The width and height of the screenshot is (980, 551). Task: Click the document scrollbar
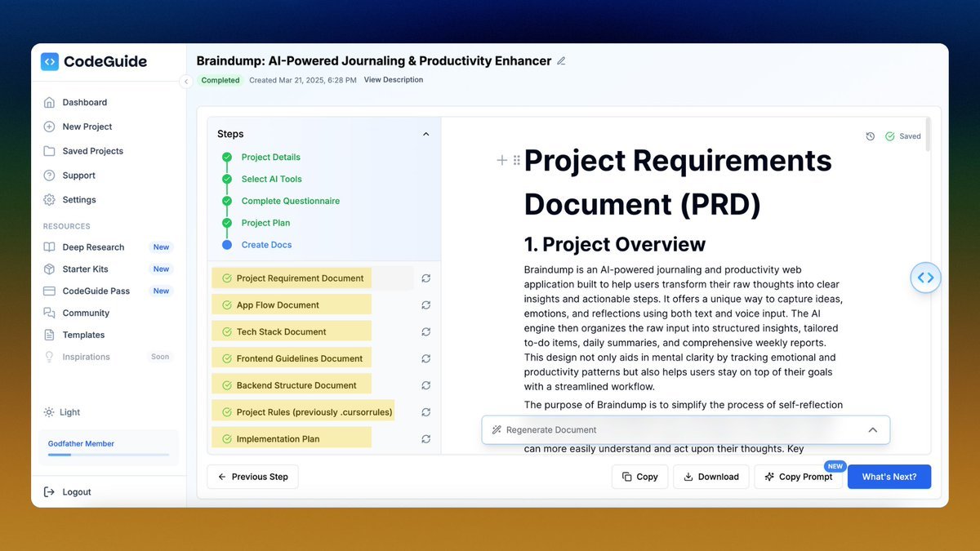pyautogui.click(x=927, y=136)
